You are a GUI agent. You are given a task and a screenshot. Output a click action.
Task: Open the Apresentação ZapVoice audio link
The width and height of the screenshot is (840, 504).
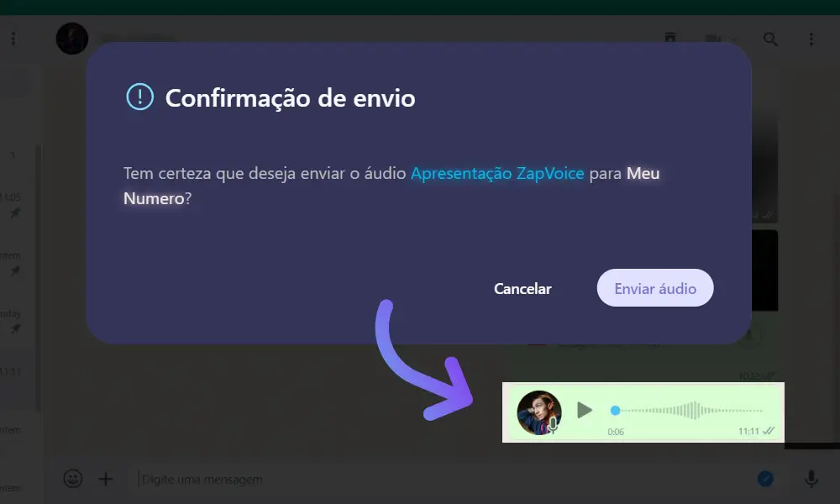tap(497, 174)
